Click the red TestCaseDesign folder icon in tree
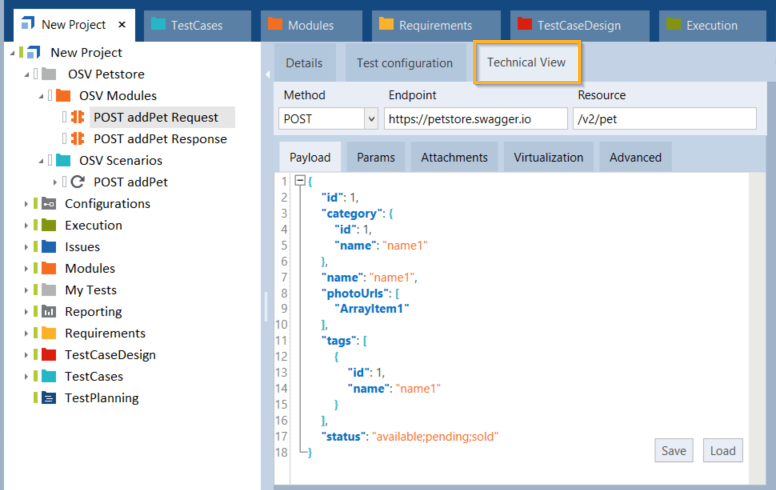This screenshot has height=490, width=776. (x=49, y=355)
